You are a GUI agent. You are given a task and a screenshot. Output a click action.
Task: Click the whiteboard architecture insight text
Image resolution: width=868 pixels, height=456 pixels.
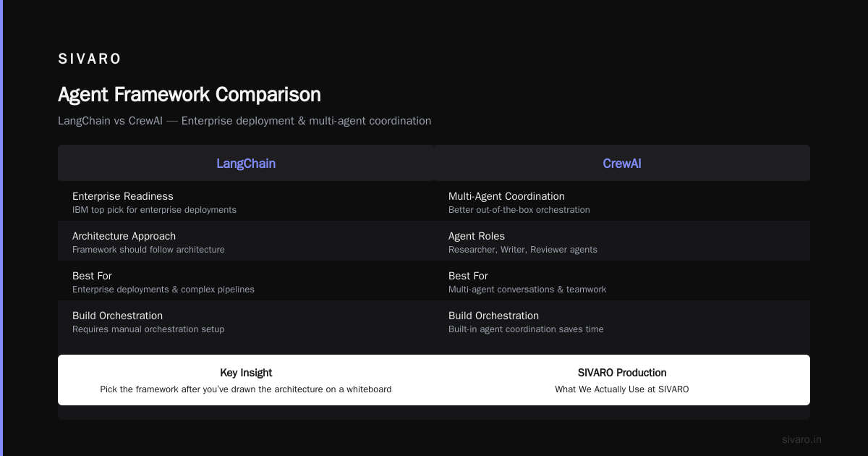tap(246, 389)
